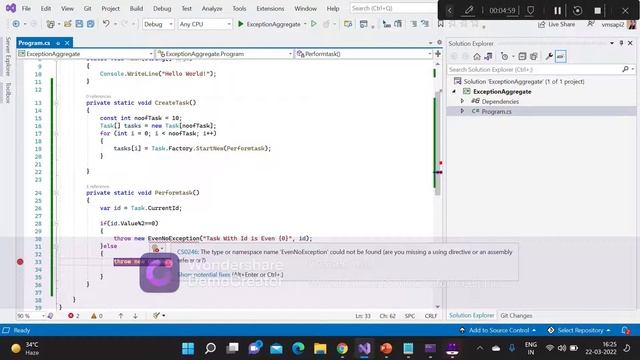
Task: Click the editor split-window plus button
Action: tap(438, 54)
